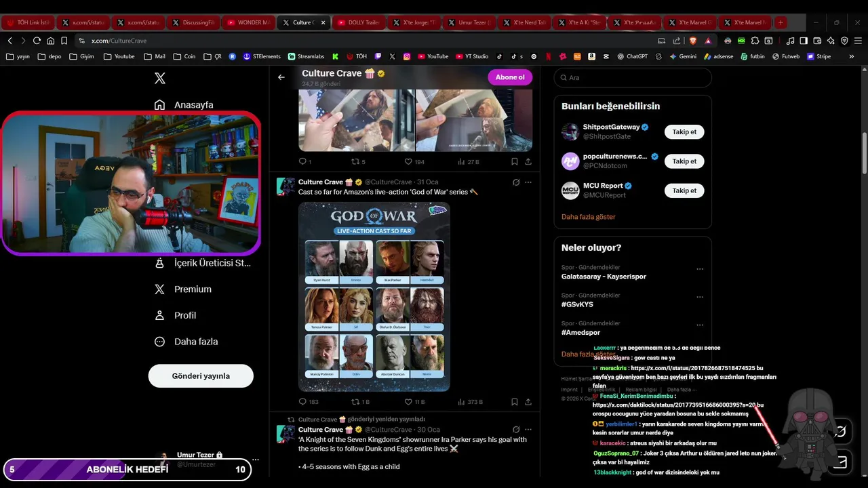
Task: Open the Brave Shields icon
Action: point(693,41)
